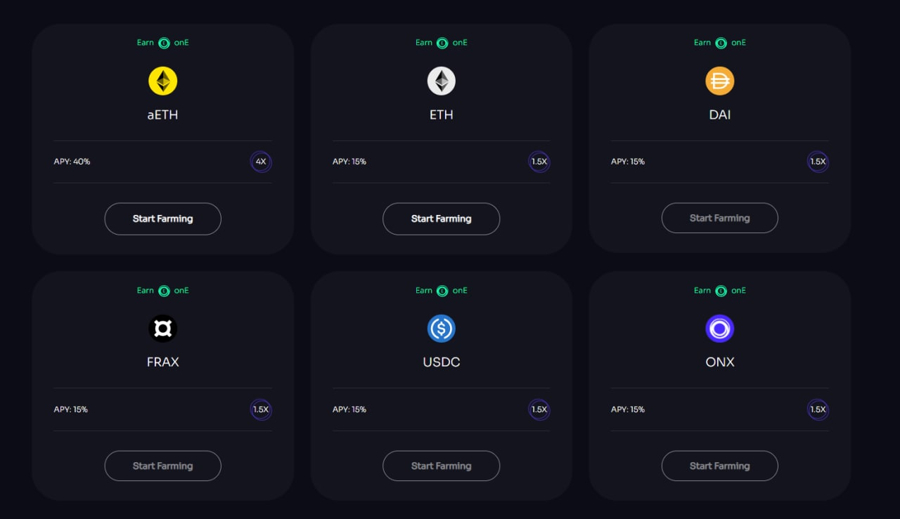The height and width of the screenshot is (519, 900).
Task: Click the aETH token icon
Action: (x=163, y=81)
